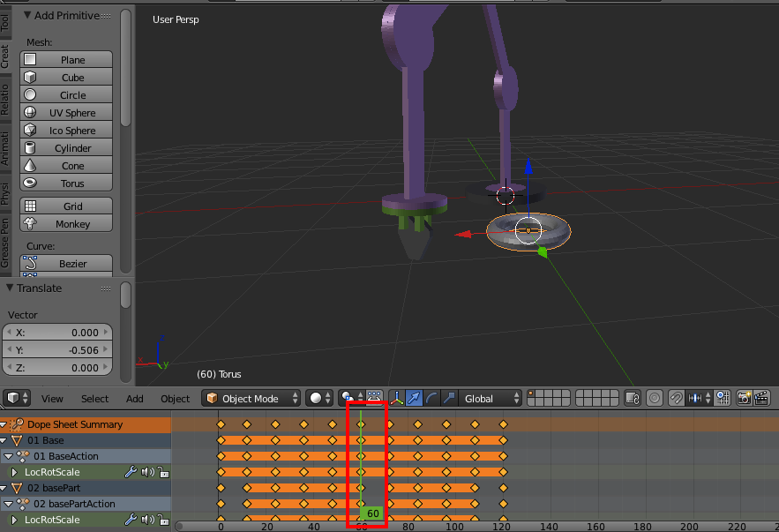This screenshot has width=779, height=532.
Task: Lock the first LocRotScale channel group
Action: [163, 472]
